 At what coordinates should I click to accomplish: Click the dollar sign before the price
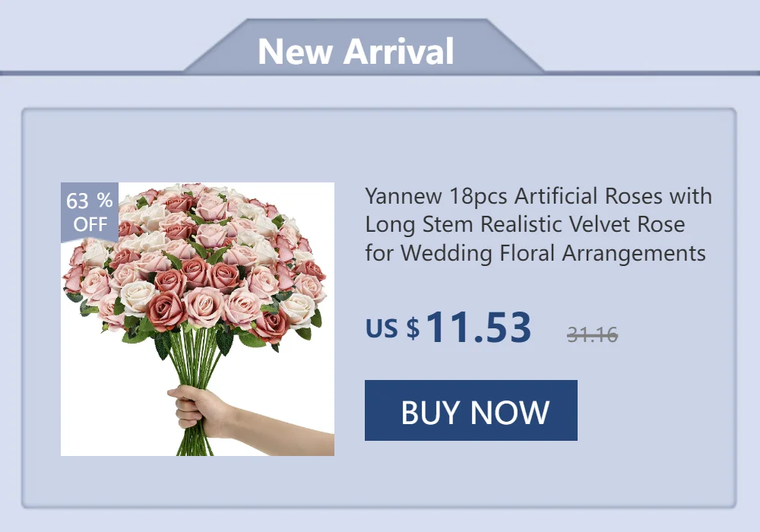(413, 328)
